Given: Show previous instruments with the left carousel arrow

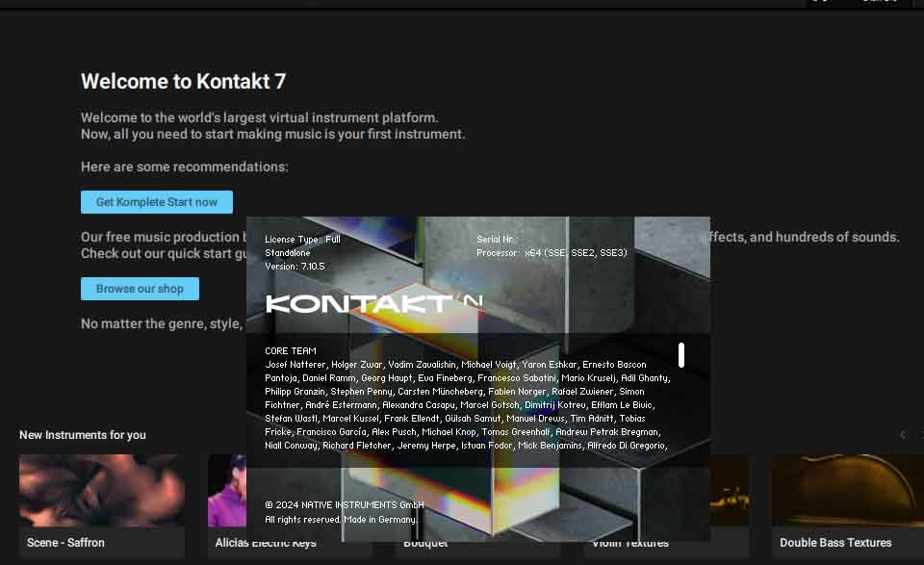Looking at the screenshot, I should pyautogui.click(x=902, y=435).
